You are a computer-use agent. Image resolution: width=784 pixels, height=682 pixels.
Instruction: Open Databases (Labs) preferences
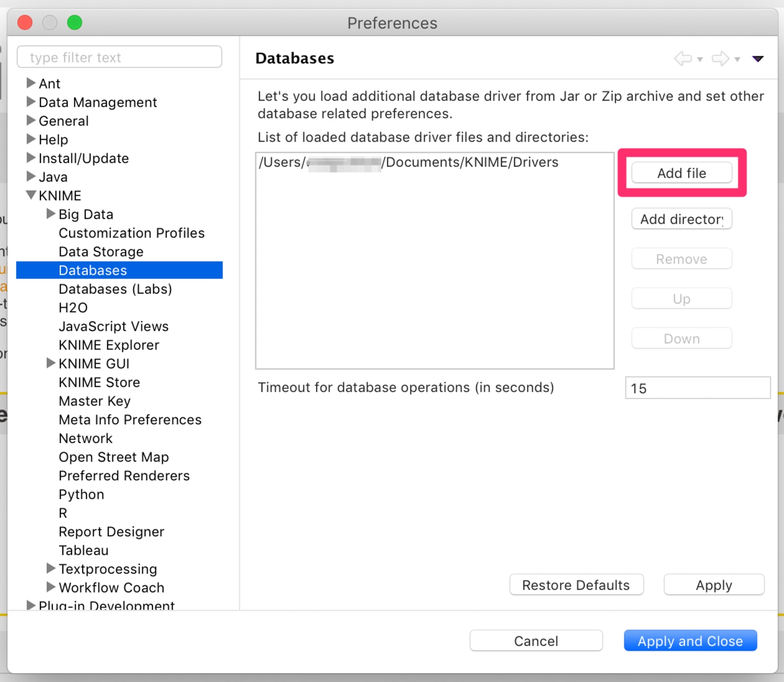(x=115, y=289)
